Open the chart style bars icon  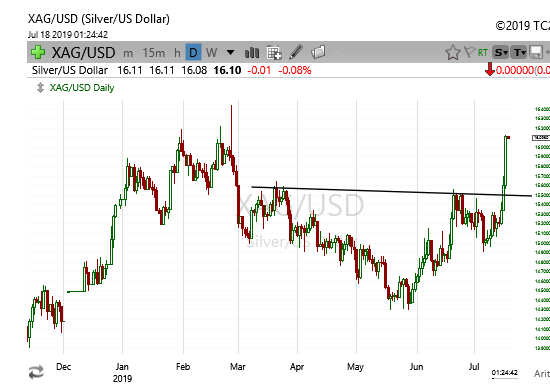click(252, 53)
